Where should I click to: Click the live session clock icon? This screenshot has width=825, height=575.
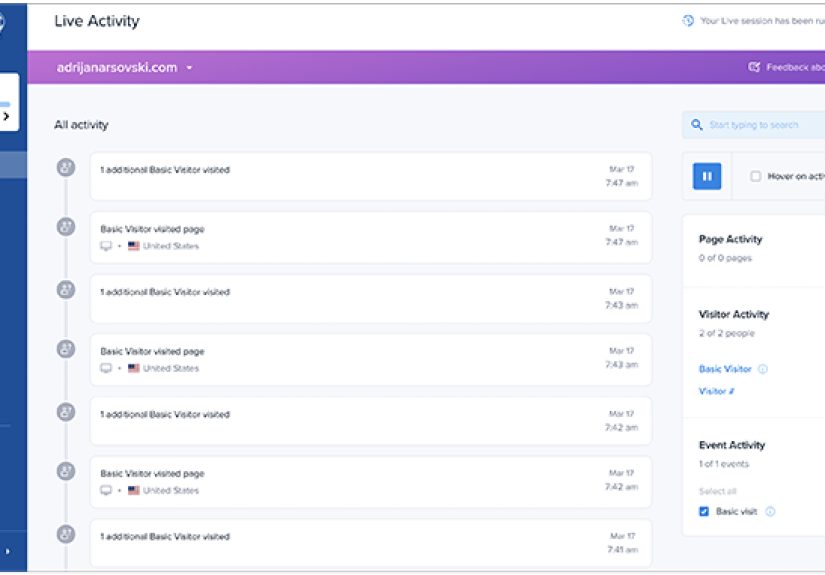(688, 21)
